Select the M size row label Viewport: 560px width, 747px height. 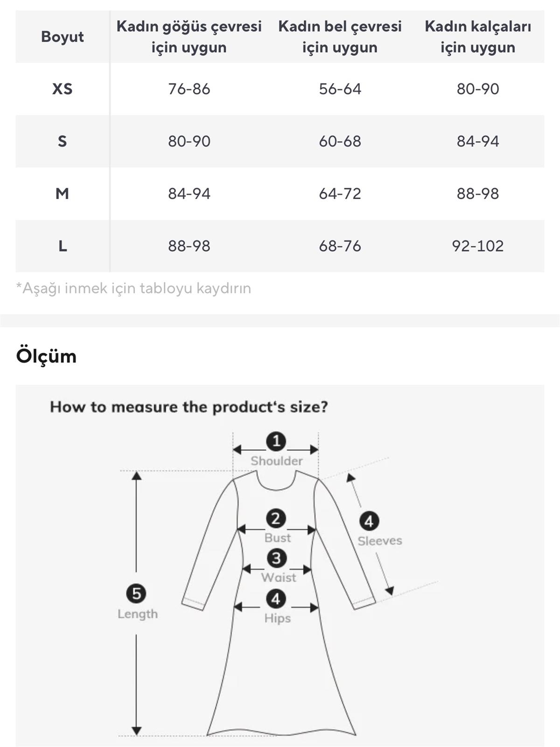click(x=62, y=193)
